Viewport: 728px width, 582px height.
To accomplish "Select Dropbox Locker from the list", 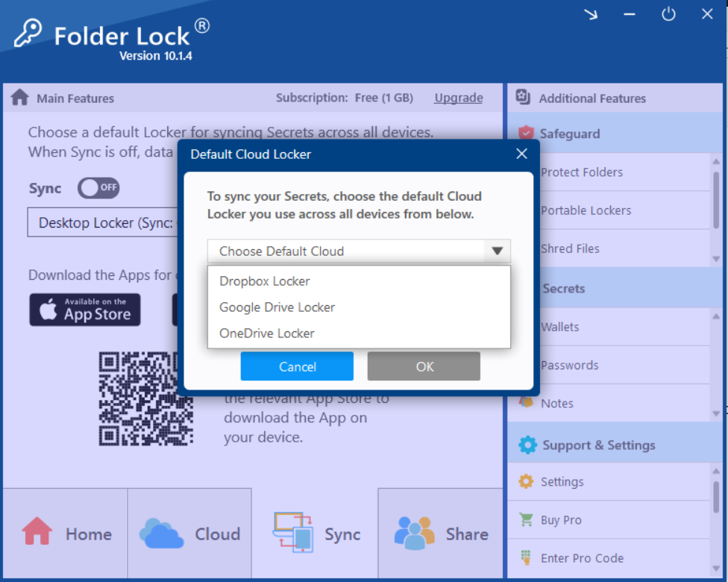I will (x=359, y=281).
